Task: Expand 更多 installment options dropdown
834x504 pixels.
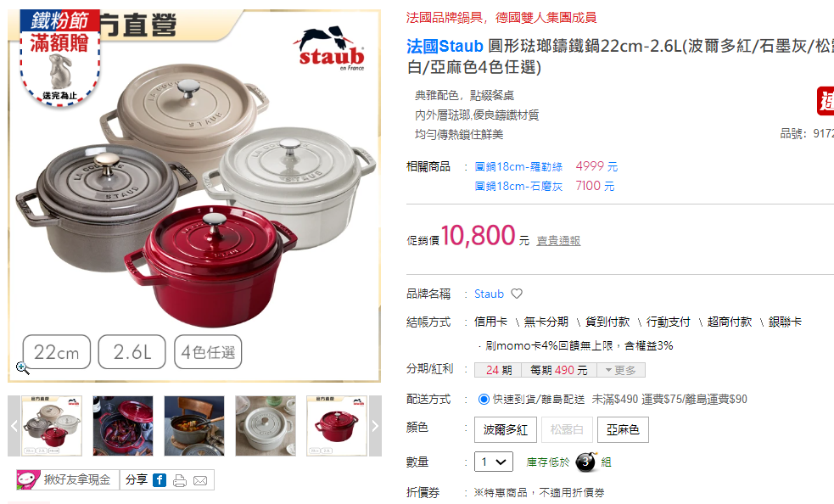Action: (621, 370)
